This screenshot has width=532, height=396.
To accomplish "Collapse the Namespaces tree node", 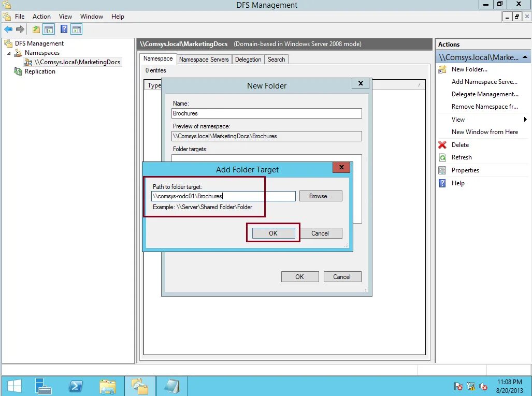I will (x=9, y=53).
